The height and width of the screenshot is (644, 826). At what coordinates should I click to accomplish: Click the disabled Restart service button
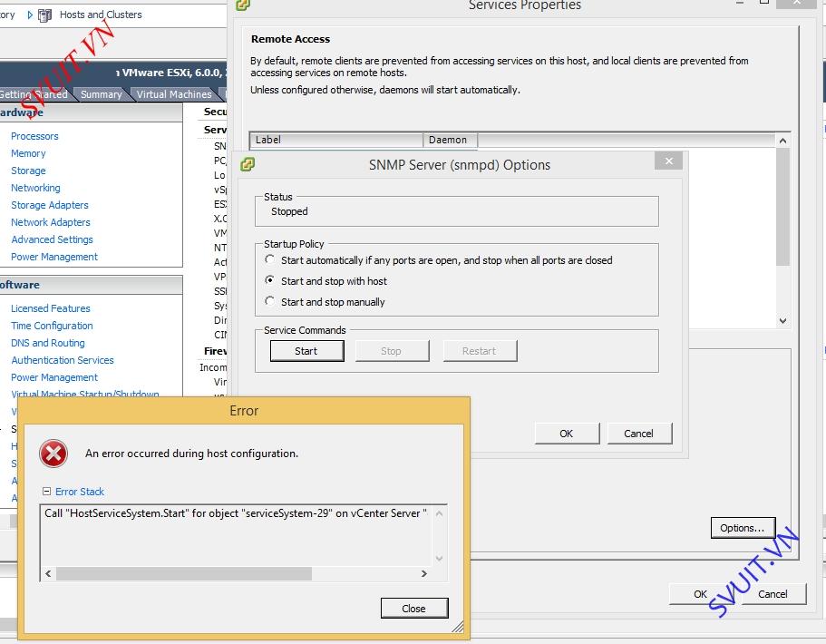pyautogui.click(x=480, y=351)
